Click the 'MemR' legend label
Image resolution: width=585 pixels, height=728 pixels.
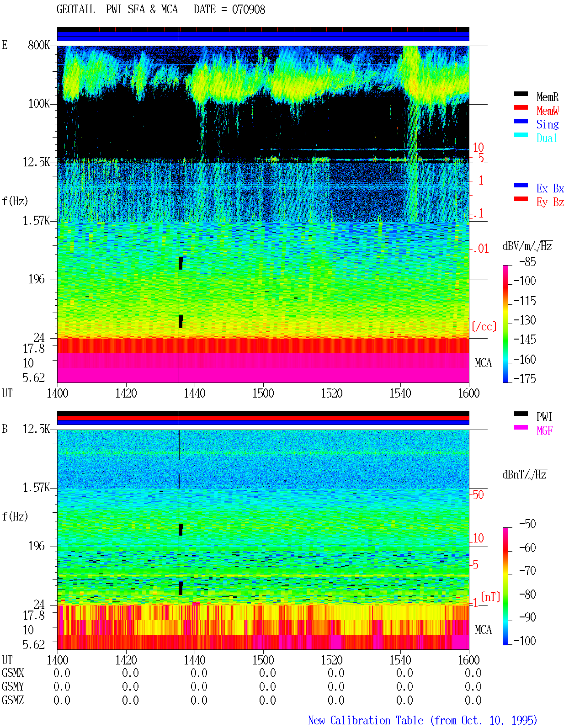(548, 97)
